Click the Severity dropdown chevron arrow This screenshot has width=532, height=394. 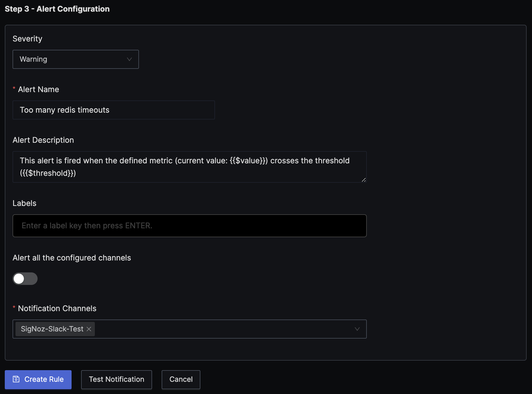[x=129, y=59]
